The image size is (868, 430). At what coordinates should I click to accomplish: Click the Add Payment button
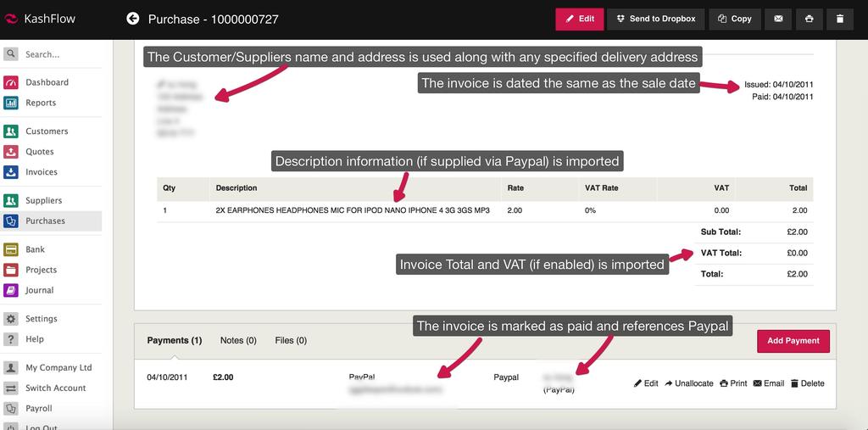pyautogui.click(x=793, y=341)
